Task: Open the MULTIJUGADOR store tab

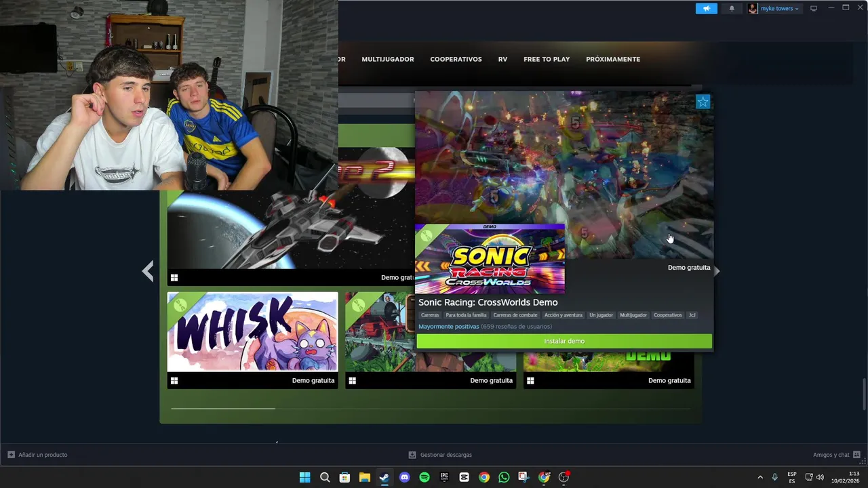Action: click(x=388, y=60)
